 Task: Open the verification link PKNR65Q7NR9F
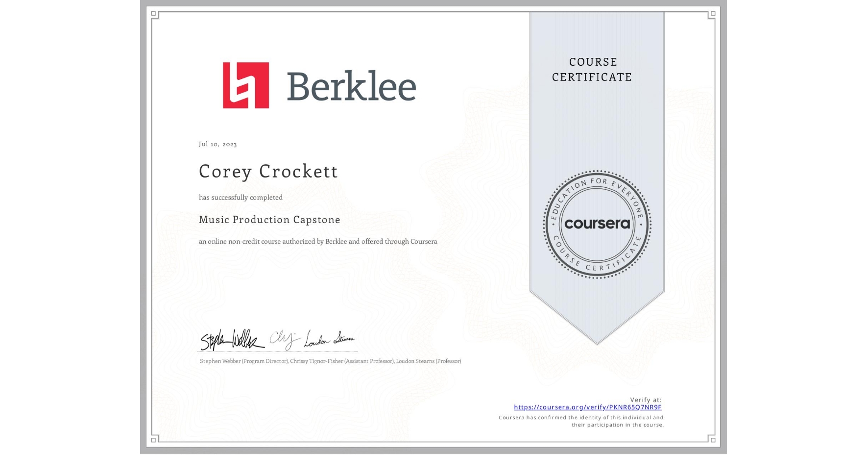tap(588, 407)
